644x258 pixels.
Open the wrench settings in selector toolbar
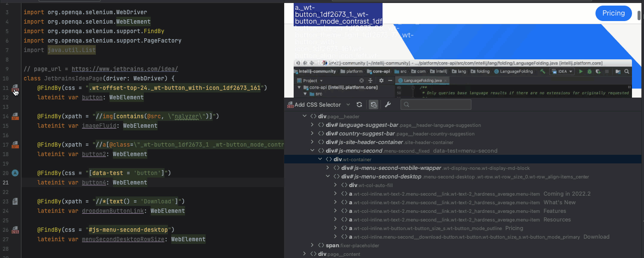(x=388, y=104)
